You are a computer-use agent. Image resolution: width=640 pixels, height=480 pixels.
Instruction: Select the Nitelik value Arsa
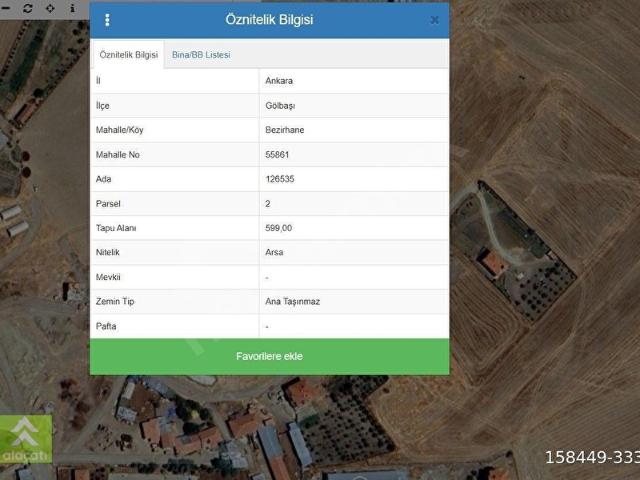tap(274, 252)
